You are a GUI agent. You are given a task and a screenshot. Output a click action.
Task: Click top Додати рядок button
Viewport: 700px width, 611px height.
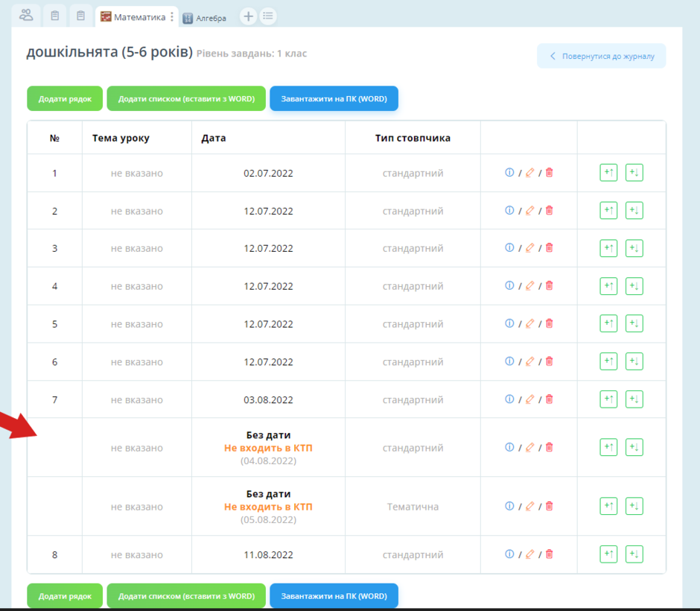[65, 98]
